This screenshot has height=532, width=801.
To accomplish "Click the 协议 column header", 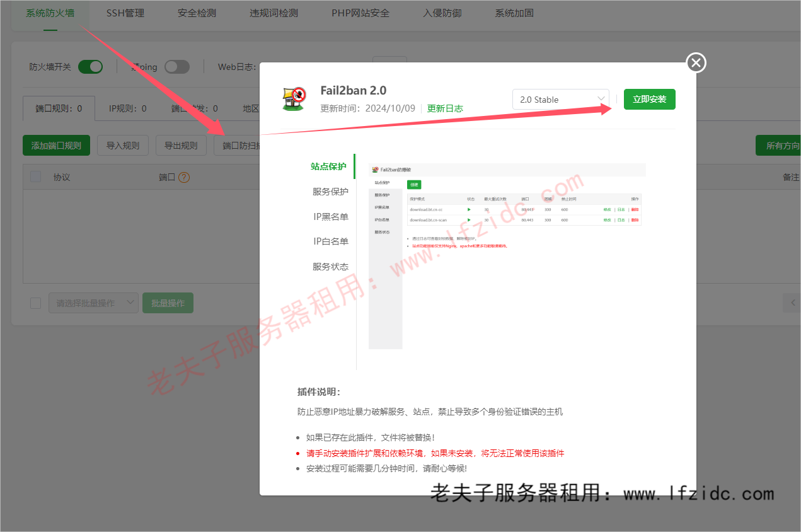I will coord(62,177).
